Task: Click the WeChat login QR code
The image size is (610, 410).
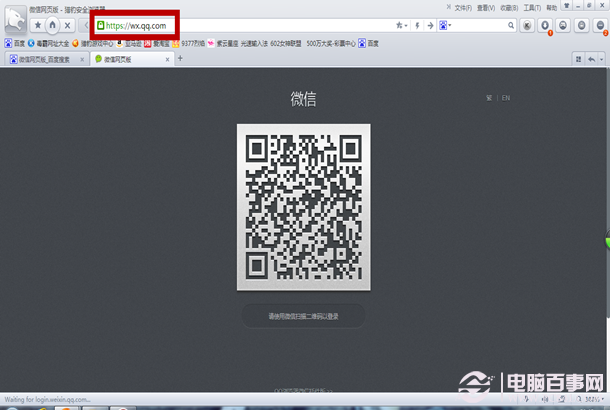Action: coord(304,207)
